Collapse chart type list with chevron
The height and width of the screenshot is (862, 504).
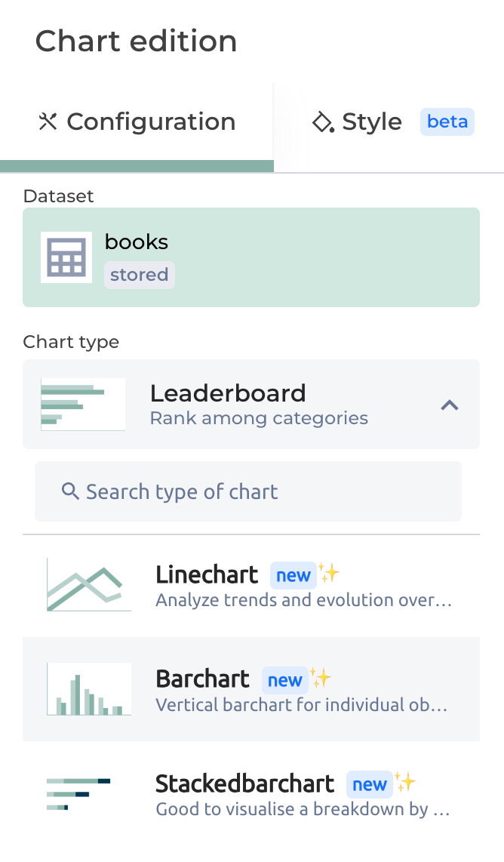click(x=450, y=405)
